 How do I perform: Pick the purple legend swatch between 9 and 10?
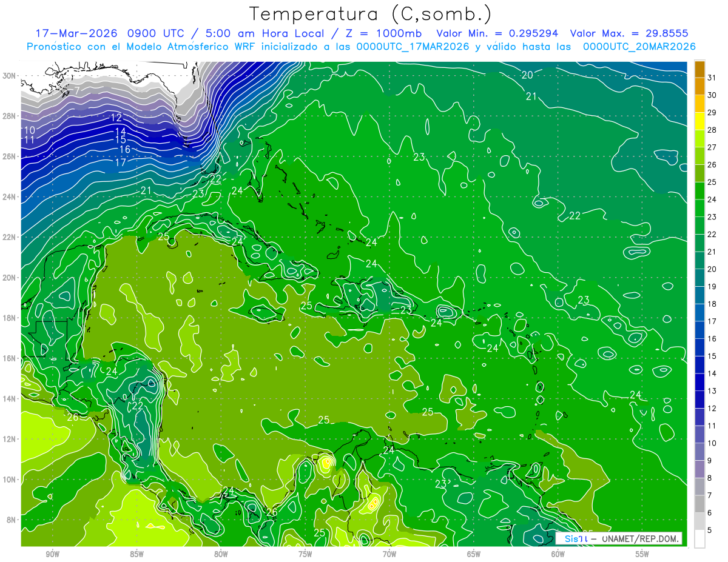coord(699,452)
